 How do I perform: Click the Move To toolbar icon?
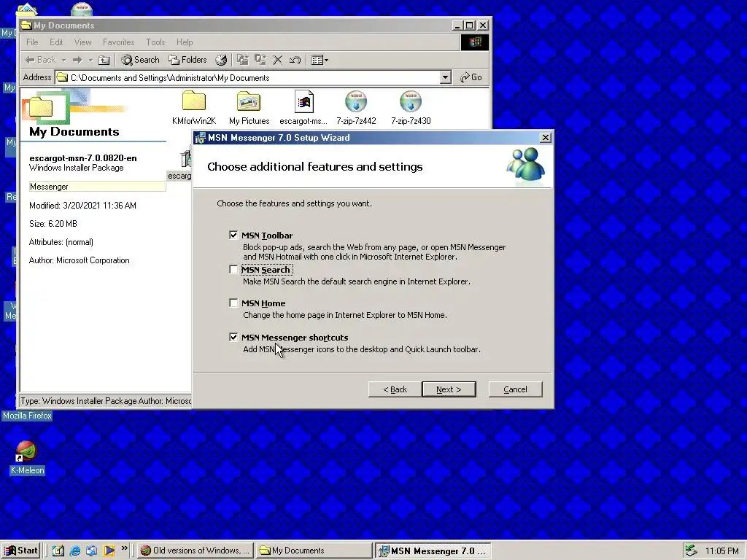[243, 60]
